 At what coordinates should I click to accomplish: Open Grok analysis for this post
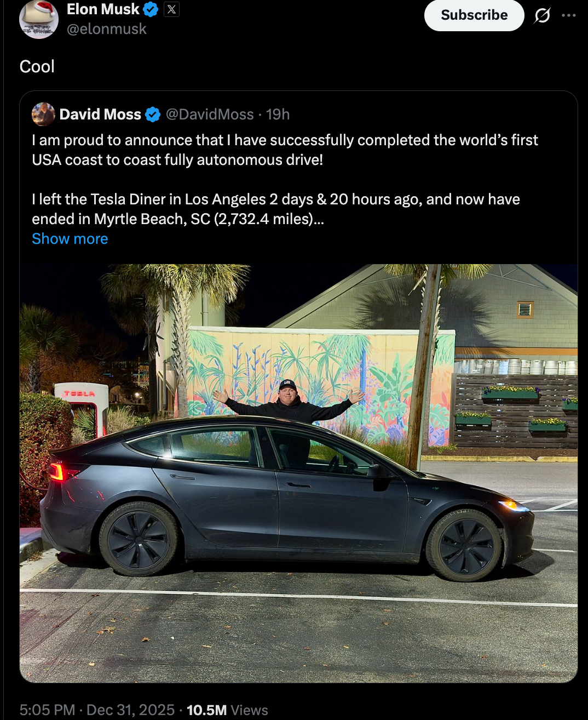tap(541, 16)
